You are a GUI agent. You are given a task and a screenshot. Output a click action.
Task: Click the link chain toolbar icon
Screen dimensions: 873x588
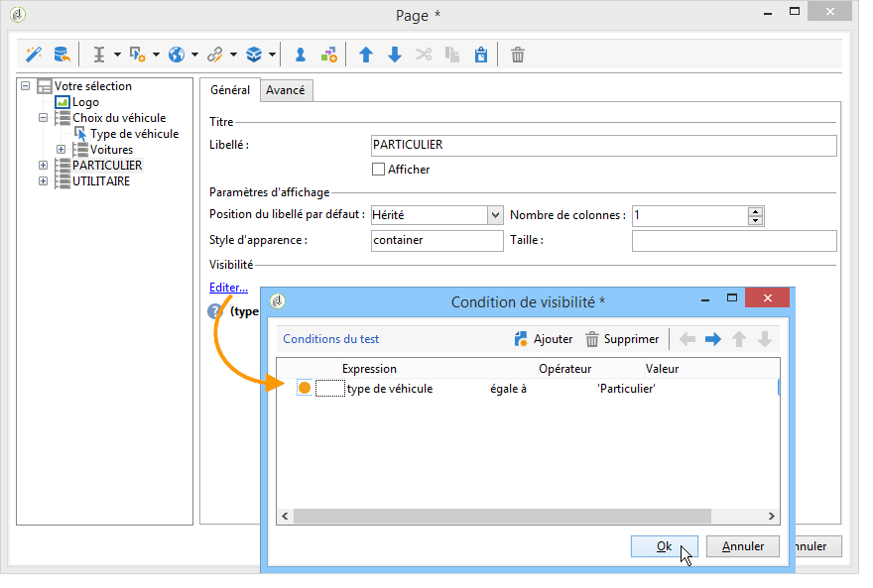pos(215,55)
